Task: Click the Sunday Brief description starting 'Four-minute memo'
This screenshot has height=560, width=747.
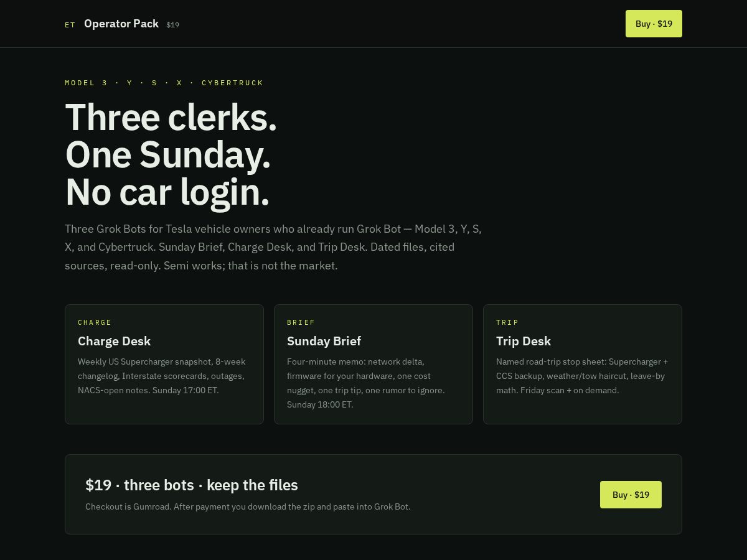Action: tap(366, 383)
